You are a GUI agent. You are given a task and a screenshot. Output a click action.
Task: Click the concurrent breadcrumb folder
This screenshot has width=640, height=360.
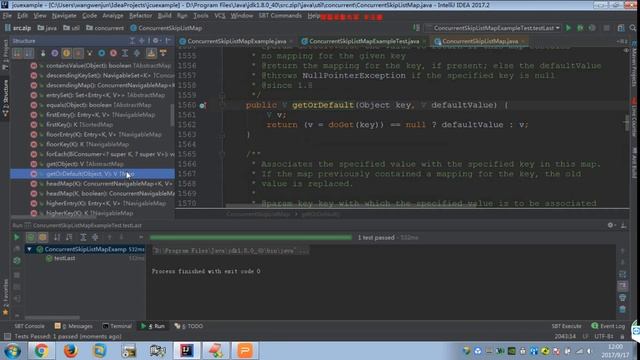click(105, 28)
